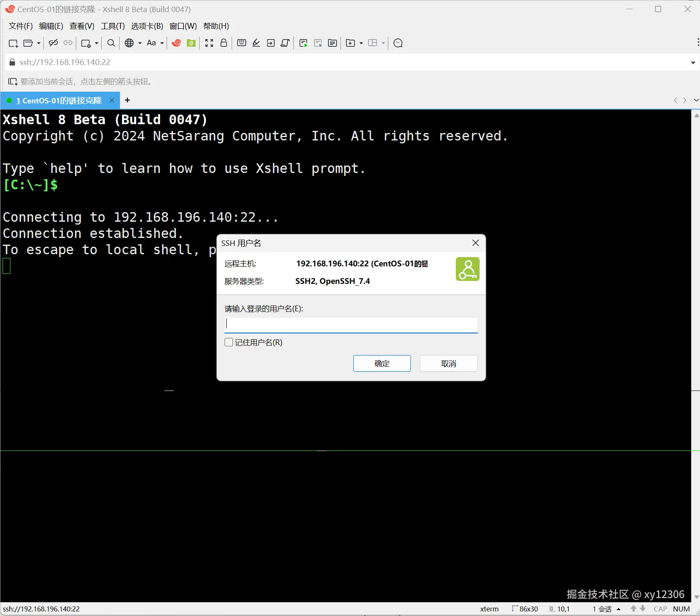The image size is (700, 616).
Task: Click the Aa font icon
Action: (x=151, y=43)
